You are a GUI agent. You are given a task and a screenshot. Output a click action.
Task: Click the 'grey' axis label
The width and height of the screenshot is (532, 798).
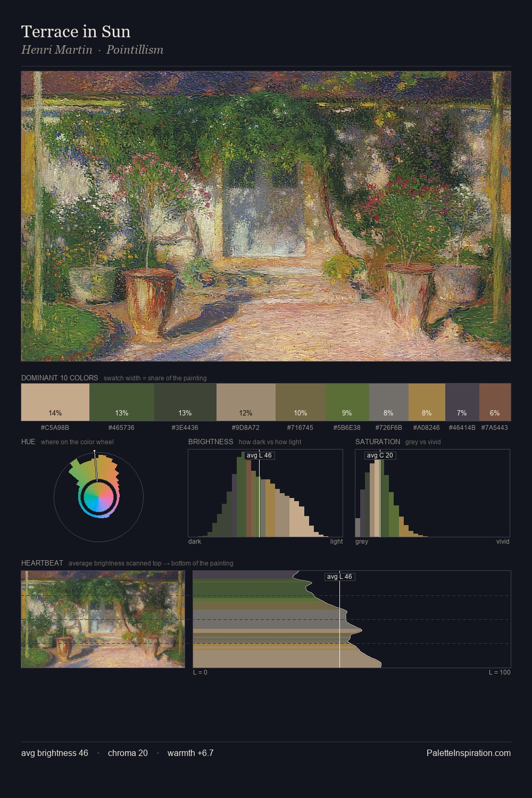click(x=362, y=542)
